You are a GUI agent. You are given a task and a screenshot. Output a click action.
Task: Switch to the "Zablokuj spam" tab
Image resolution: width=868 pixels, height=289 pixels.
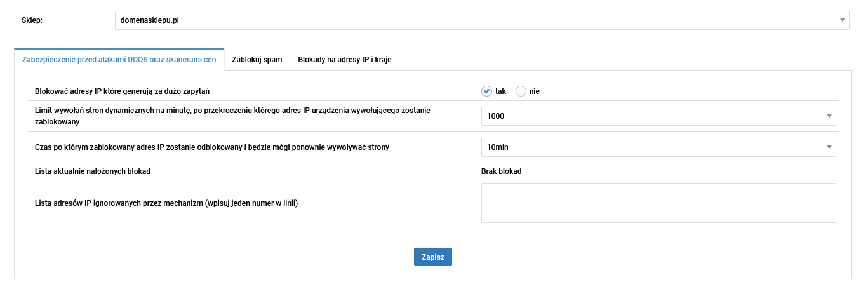pos(257,60)
